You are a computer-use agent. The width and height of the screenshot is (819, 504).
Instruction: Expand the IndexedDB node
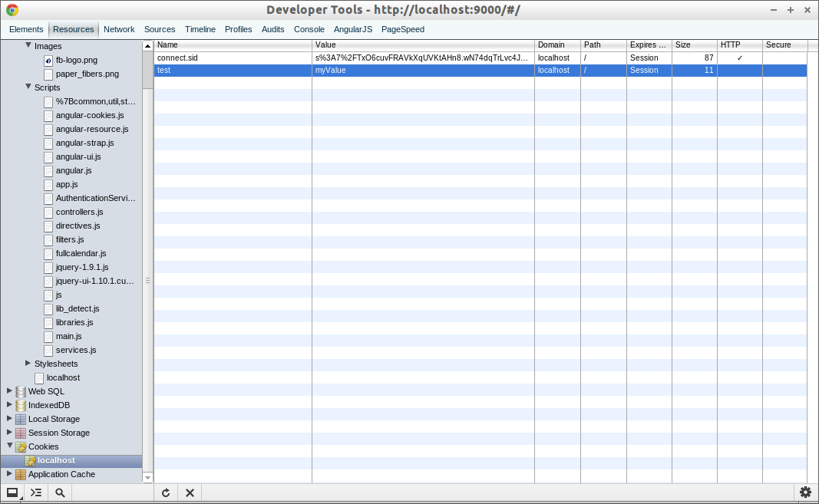pyautogui.click(x=9, y=404)
